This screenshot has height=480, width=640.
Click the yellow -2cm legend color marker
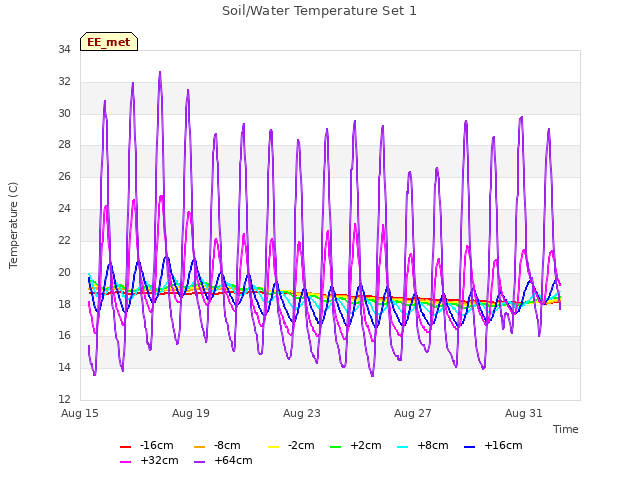pyautogui.click(x=273, y=447)
